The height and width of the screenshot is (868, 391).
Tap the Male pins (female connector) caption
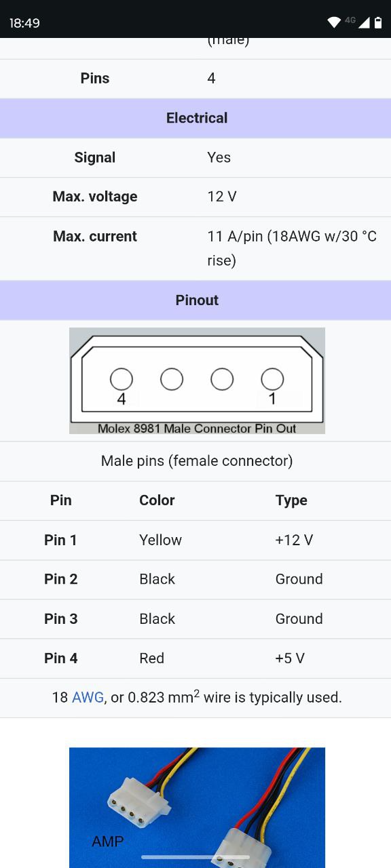(197, 461)
